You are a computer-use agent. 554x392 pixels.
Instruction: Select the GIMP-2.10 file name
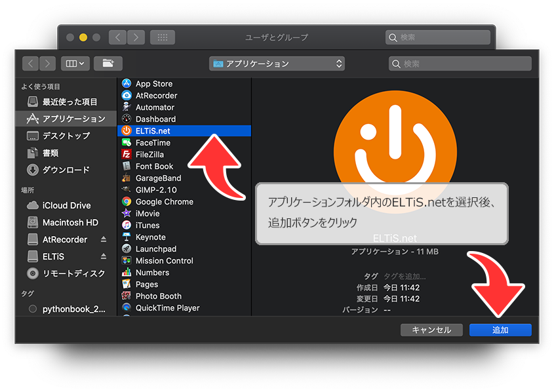pos(156,190)
